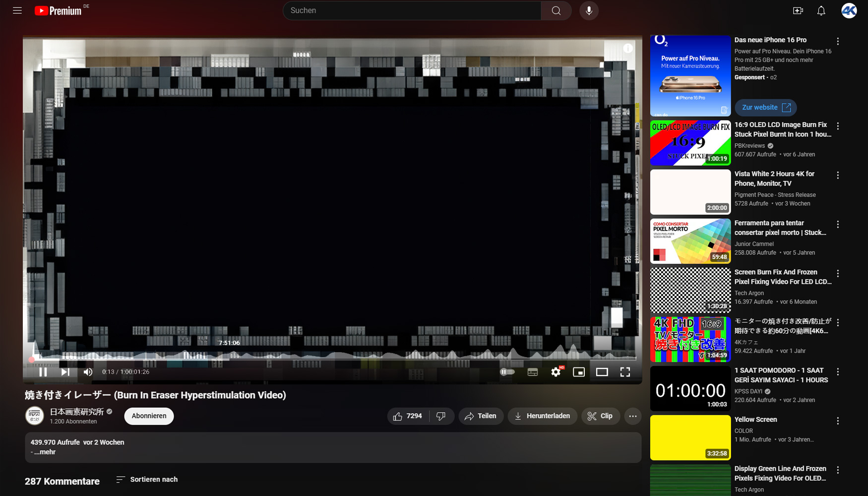
Task: Open the Vista White 2 Hours thumbnail
Action: [690, 192]
